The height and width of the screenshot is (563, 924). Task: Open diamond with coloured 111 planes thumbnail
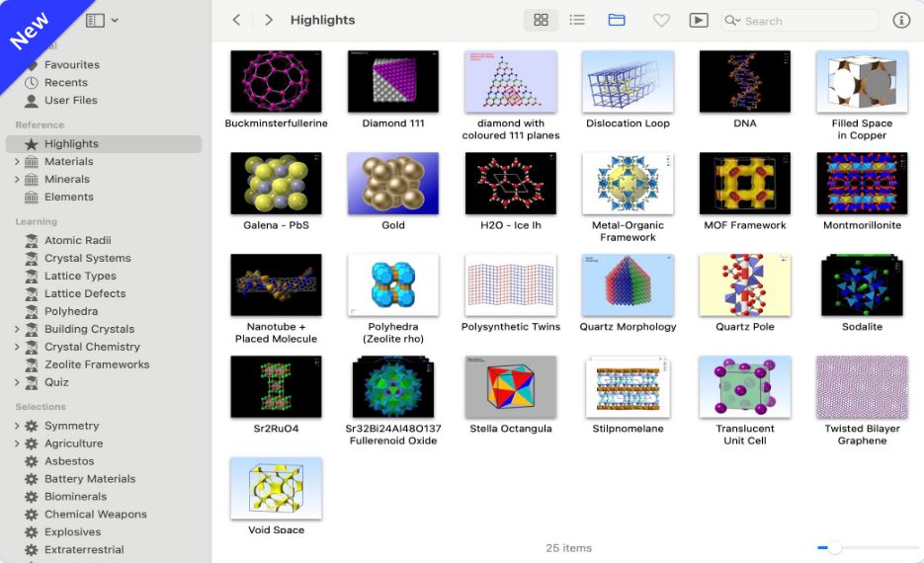pos(510,81)
